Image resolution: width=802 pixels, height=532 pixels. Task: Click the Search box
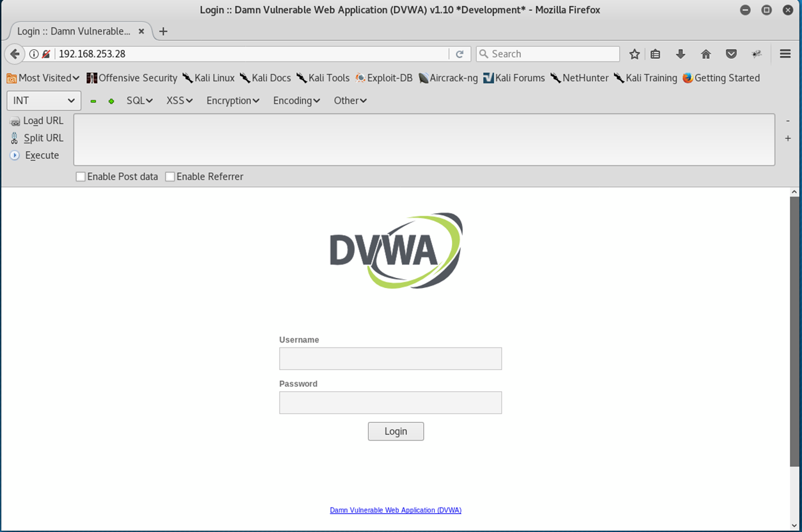click(x=548, y=54)
